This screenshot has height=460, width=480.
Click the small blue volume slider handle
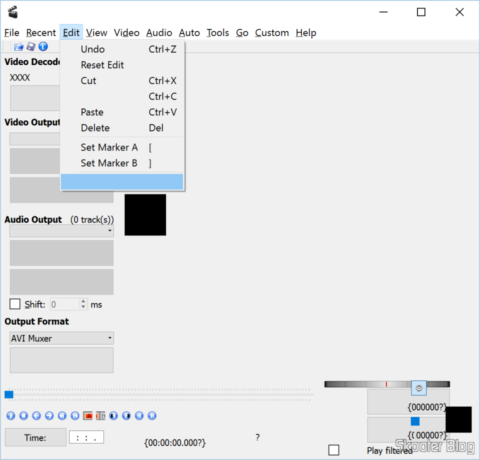(415, 422)
